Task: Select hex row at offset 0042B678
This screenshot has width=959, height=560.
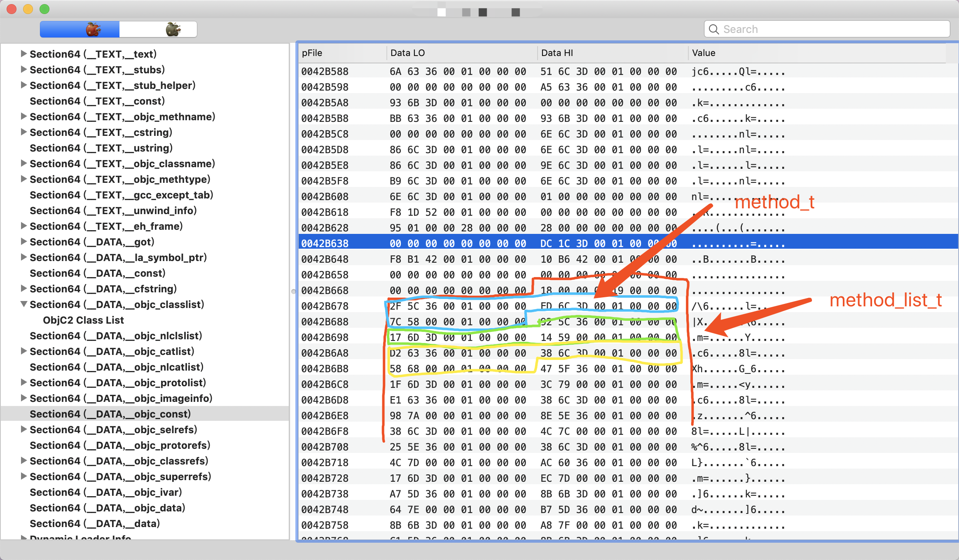Action: 325,306
